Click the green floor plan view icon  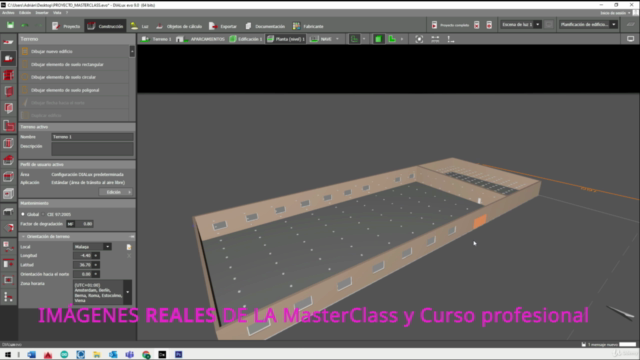pyautogui.click(x=354, y=39)
